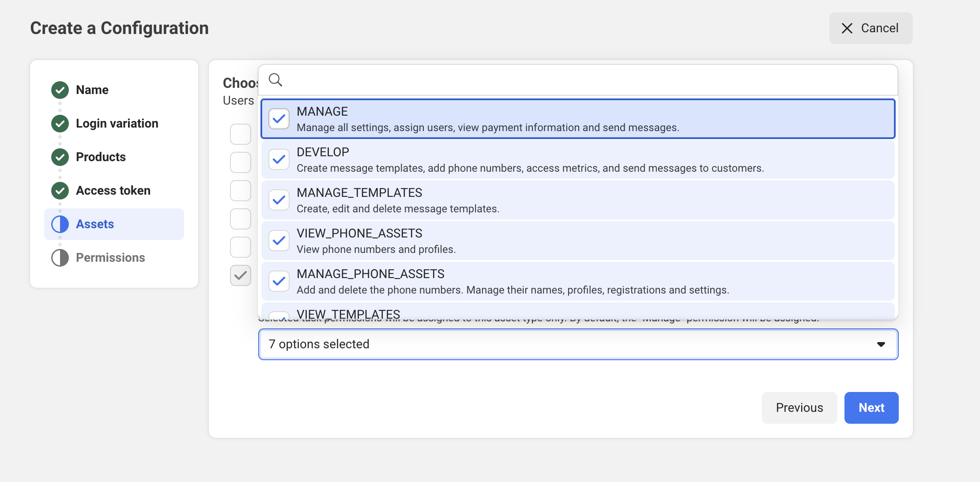Uncheck the DEVELOP permission checkbox
Image resolution: width=980 pixels, height=482 pixels.
click(279, 159)
